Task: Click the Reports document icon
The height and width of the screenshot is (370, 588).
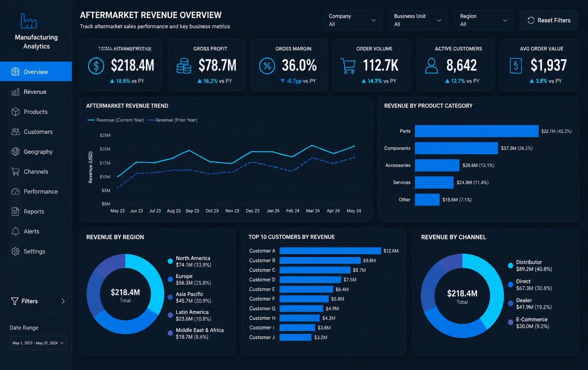Action: click(x=15, y=211)
